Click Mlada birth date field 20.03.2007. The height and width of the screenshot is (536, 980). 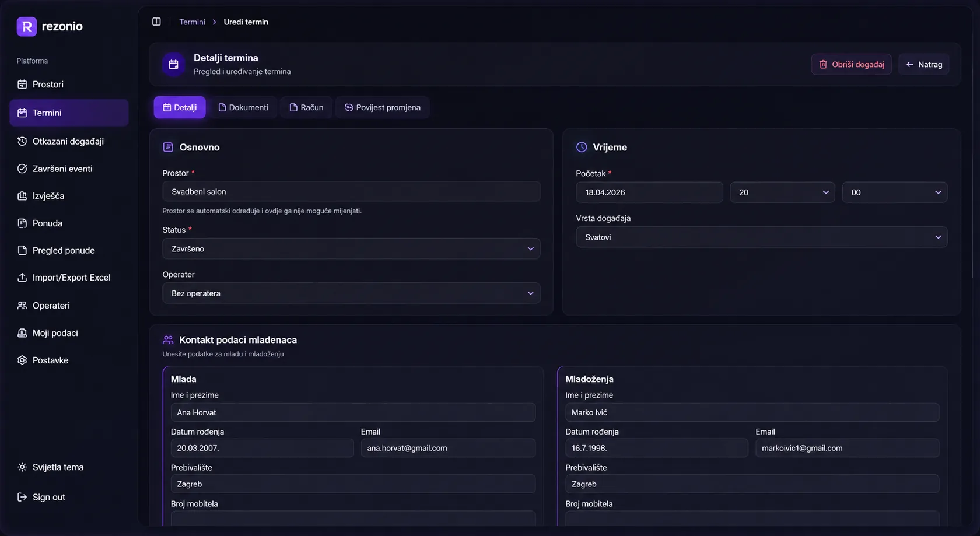point(262,448)
